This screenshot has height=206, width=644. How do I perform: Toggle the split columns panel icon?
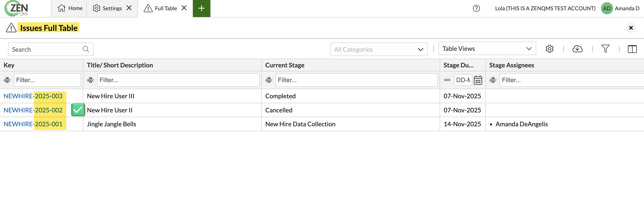point(632,49)
